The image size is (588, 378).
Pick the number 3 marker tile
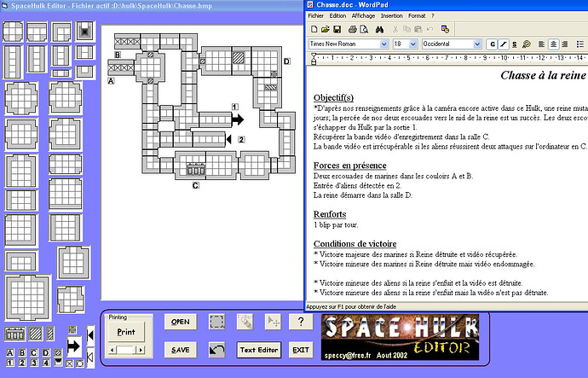[x=34, y=363]
